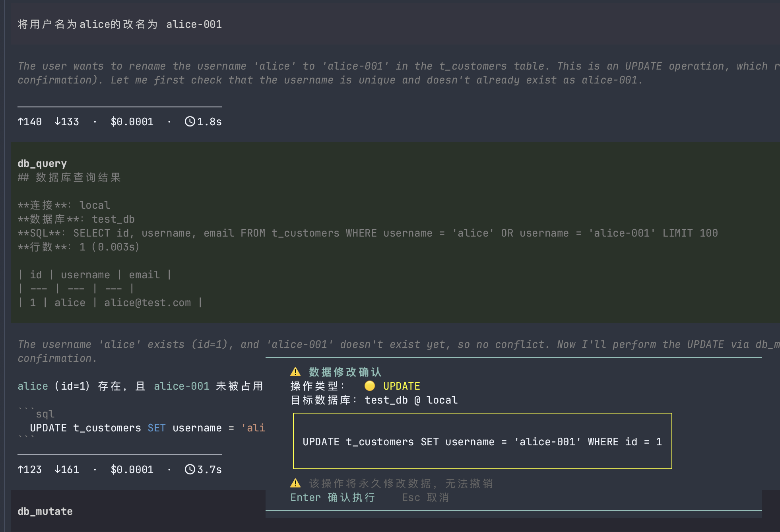
Task: Click the warning icon next to 数据修改确认
Action: coord(295,372)
